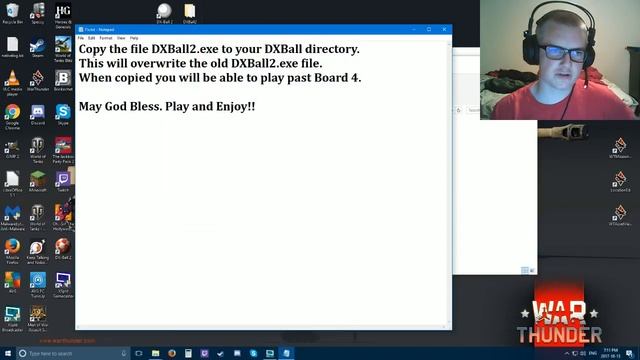Open the AVG antivirus desktop shortcut

12,282
